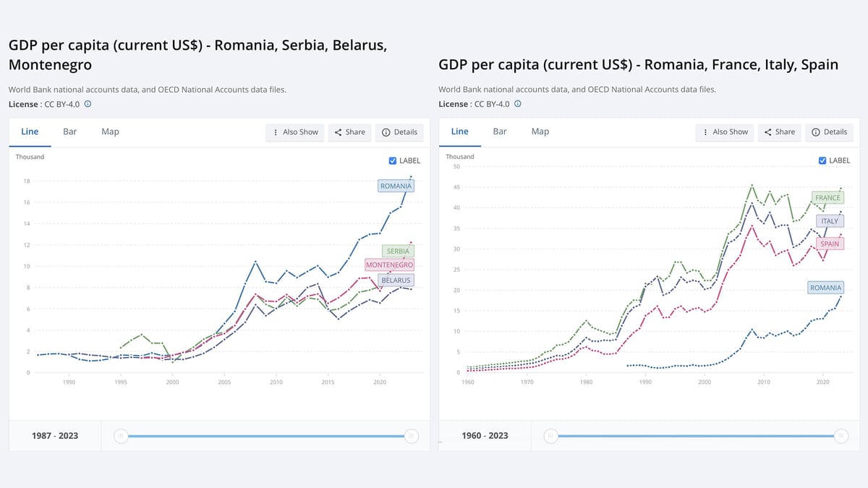Click the 1960 - 2023 date range text
This screenshot has width=868, height=488.
(x=485, y=435)
